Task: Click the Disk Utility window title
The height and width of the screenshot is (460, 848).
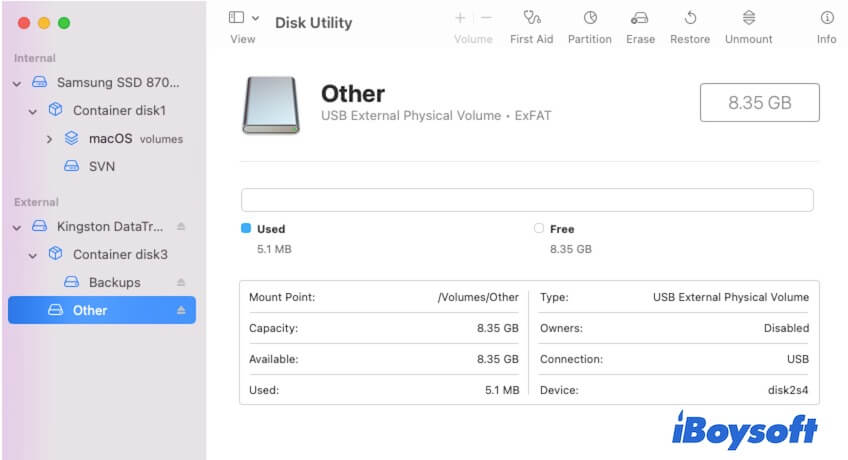Action: [314, 23]
